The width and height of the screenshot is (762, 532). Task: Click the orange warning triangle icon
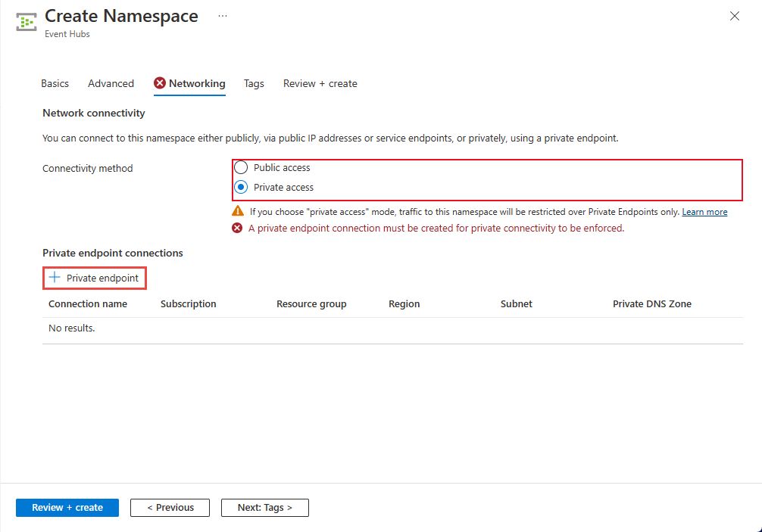click(x=238, y=211)
